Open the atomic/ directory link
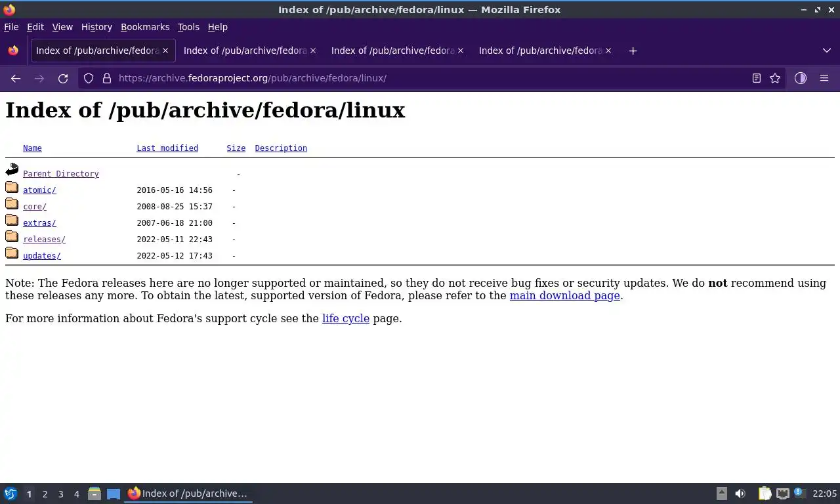Screen dimensions: 840x504 [39, 190]
